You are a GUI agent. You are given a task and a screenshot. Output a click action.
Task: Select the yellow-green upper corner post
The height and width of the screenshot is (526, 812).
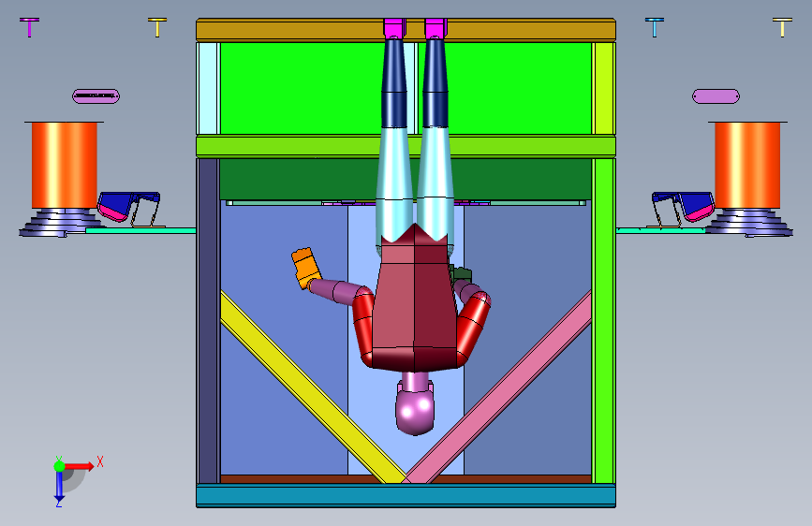click(603, 88)
